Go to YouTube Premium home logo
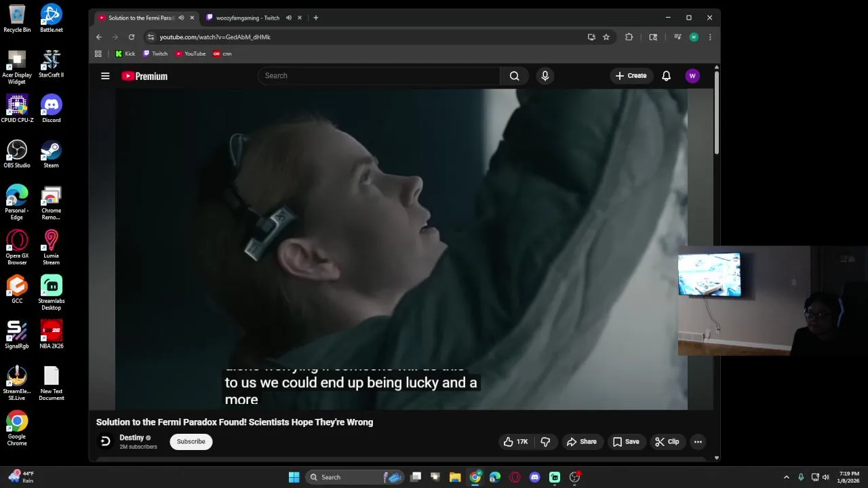This screenshot has width=868, height=488. 144,76
